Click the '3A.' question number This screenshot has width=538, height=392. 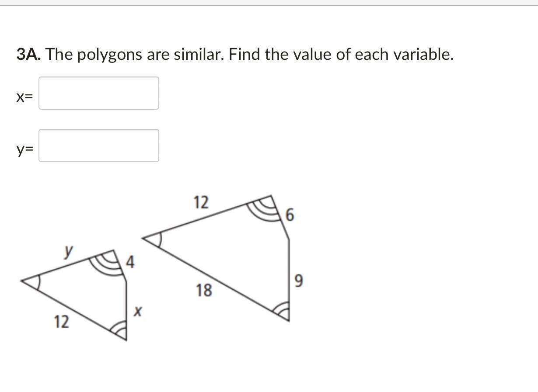[29, 55]
